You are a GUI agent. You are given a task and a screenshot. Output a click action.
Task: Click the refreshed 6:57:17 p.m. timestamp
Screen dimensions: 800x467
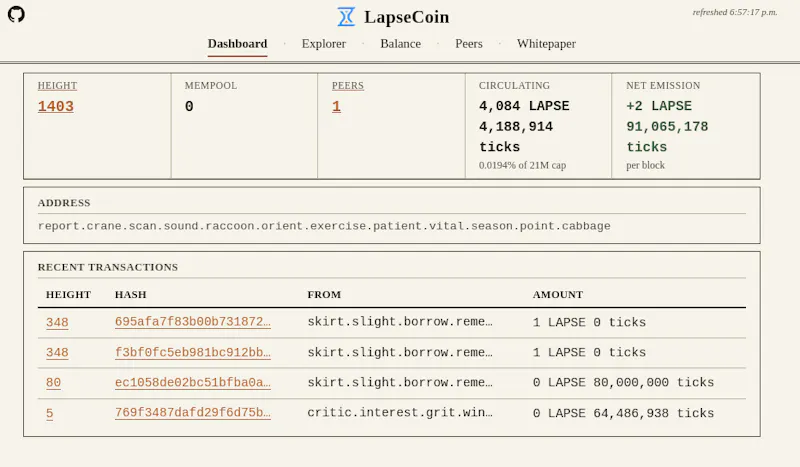[735, 12]
